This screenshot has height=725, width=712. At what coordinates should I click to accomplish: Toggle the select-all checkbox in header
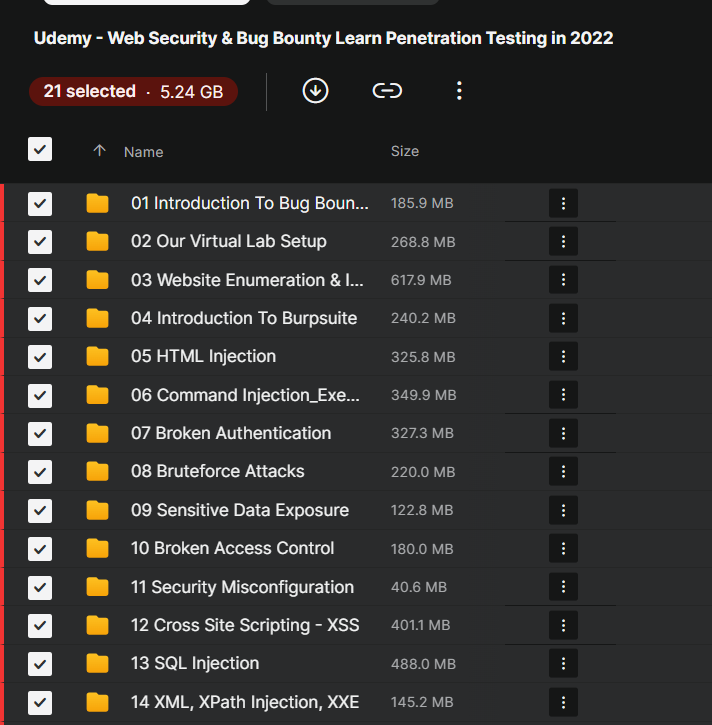coord(40,150)
